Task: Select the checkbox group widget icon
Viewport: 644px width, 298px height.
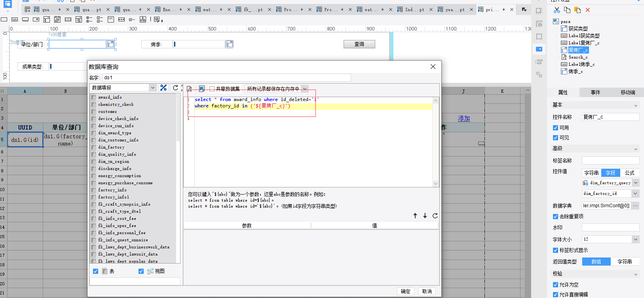Action: 100,19
